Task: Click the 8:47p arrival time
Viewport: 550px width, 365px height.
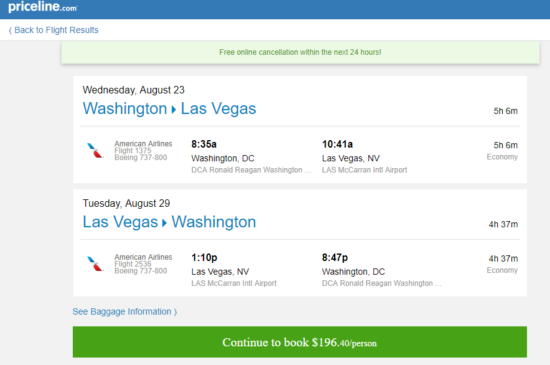Action: [x=335, y=258]
